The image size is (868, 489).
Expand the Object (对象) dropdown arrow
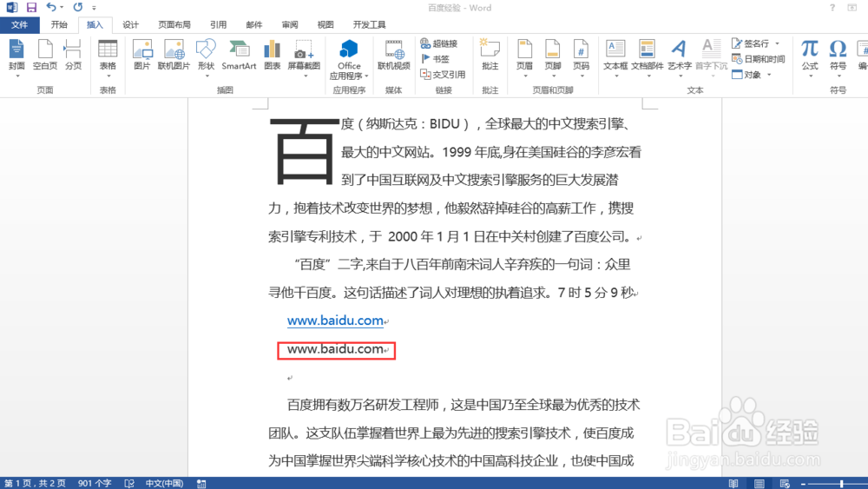coord(769,74)
